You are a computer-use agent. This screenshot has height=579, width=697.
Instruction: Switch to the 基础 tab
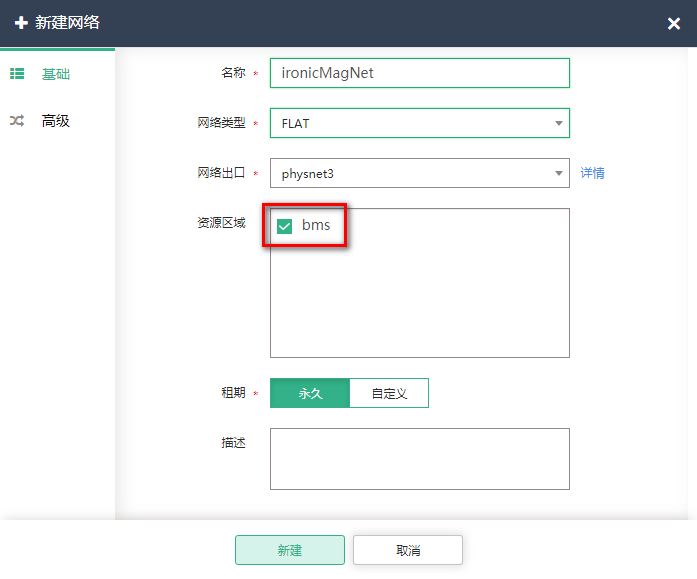[x=56, y=74]
